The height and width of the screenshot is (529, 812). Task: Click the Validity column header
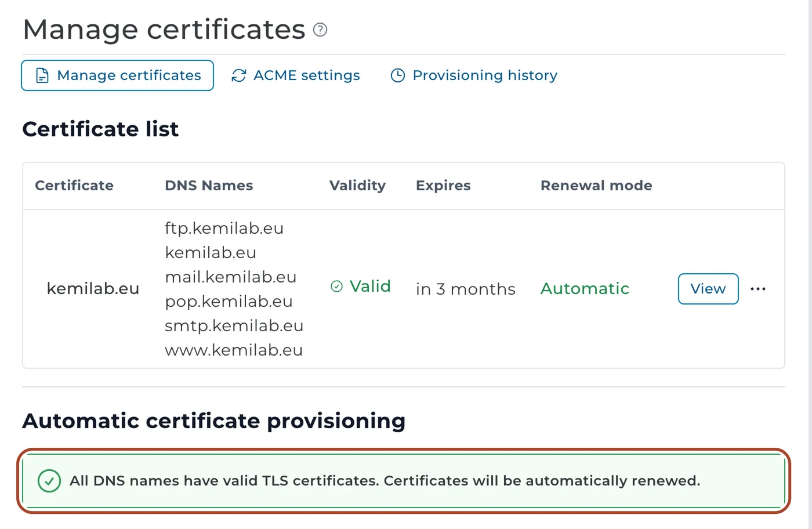click(x=357, y=186)
